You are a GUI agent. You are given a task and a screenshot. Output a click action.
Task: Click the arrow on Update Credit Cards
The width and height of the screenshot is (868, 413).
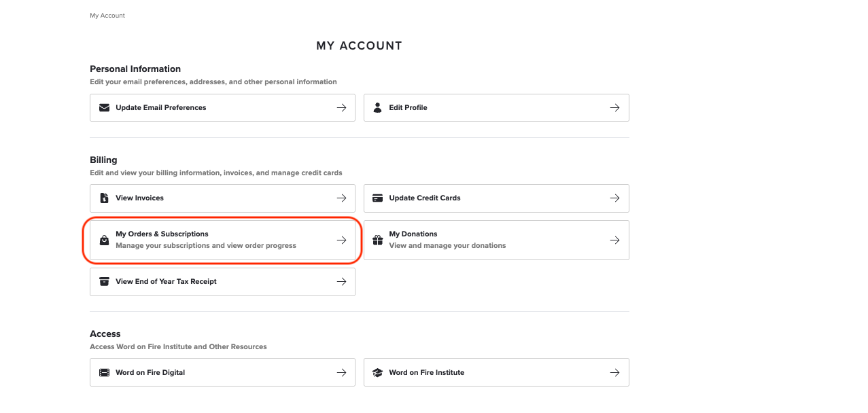[x=614, y=198]
